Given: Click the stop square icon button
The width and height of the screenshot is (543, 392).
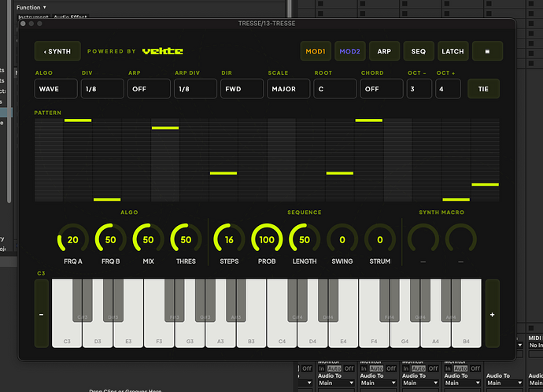Looking at the screenshot, I should pyautogui.click(x=487, y=51).
